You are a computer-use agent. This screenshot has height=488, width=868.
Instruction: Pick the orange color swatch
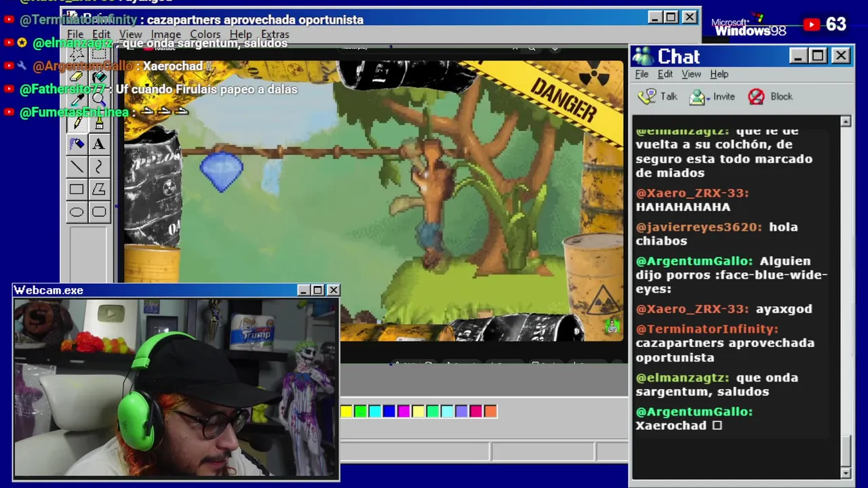coord(490,411)
